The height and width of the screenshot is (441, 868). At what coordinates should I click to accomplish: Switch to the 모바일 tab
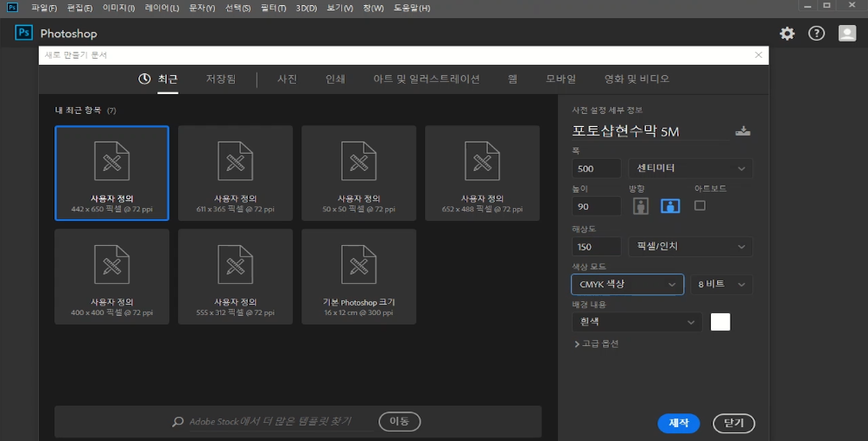click(x=561, y=79)
